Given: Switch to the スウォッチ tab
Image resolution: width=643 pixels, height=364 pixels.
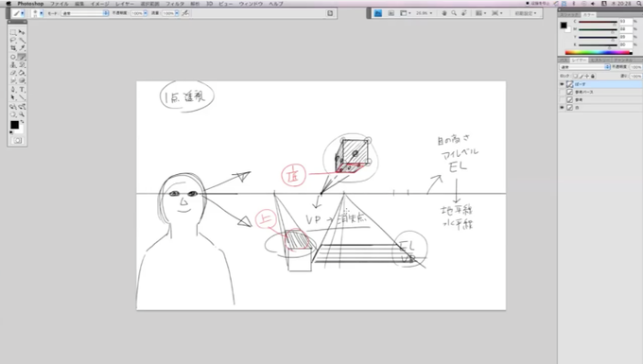Looking at the screenshot, I should pyautogui.click(x=569, y=15).
